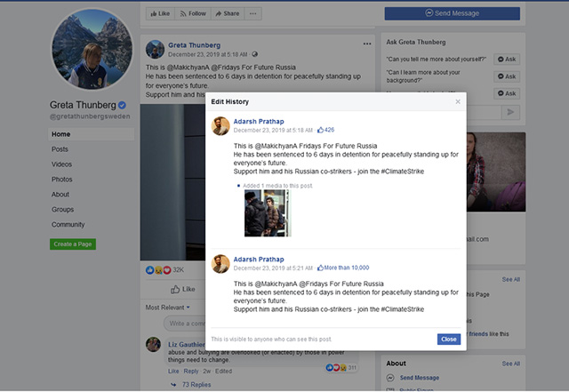Expand the 73 Replies thread
Viewport: 569px width, 392px height.
196,385
